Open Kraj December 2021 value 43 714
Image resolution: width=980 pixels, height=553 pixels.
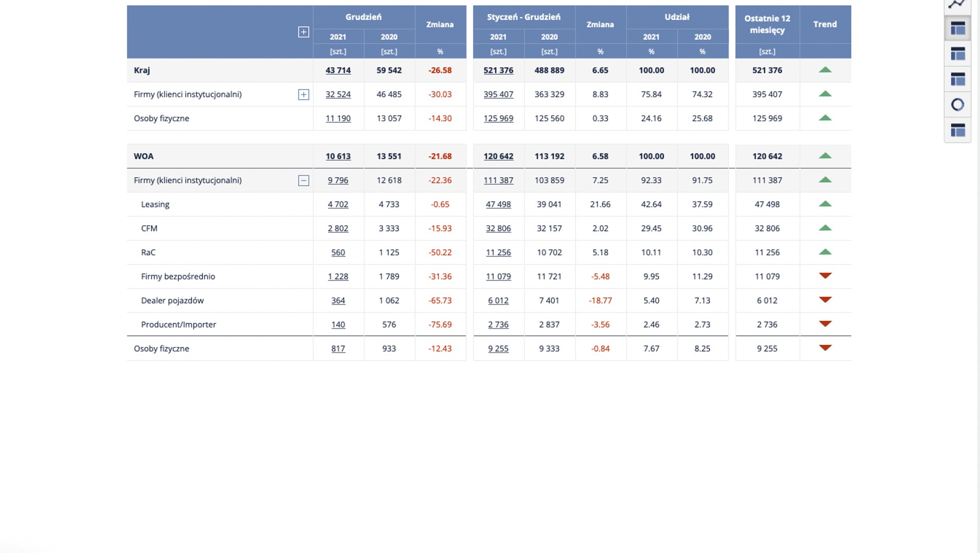point(338,70)
